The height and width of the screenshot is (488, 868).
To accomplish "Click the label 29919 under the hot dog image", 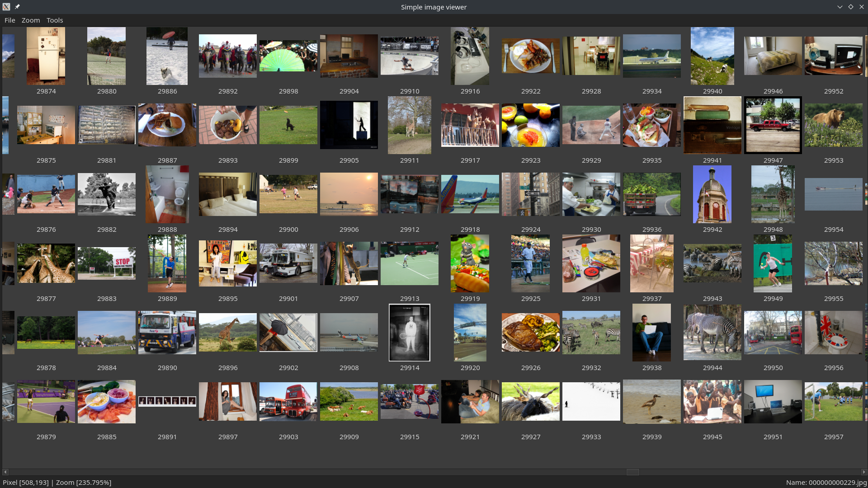I will tap(470, 299).
